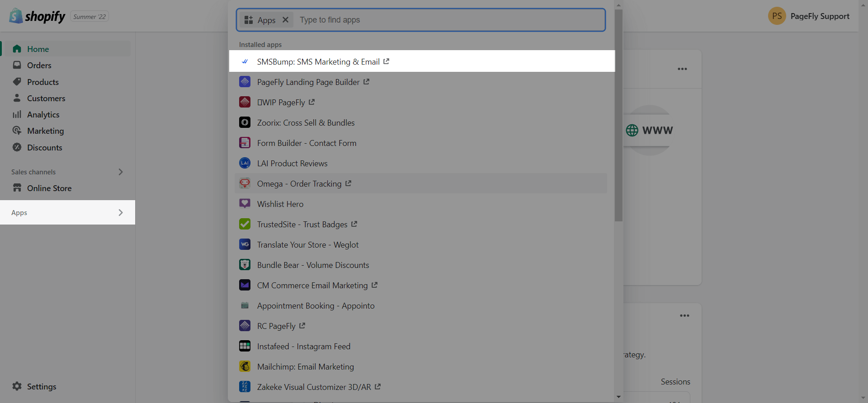This screenshot has height=403, width=868.
Task: Expand the Sales channels chevron
Action: point(120,172)
